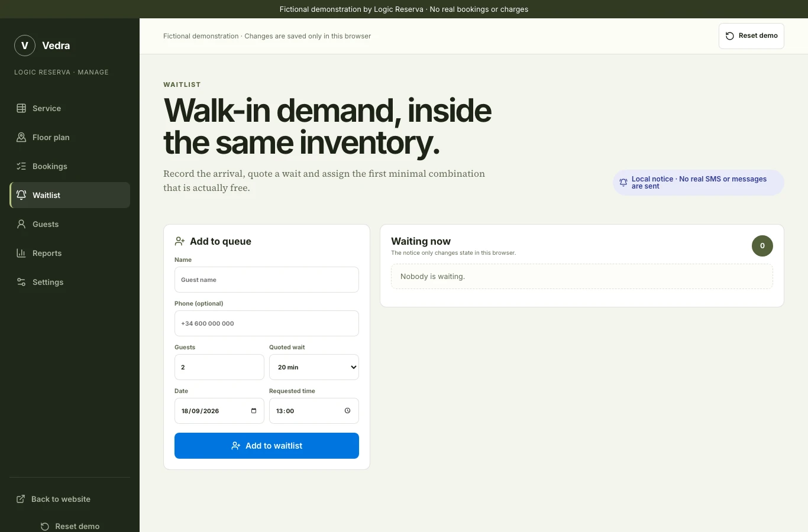Click the bell icon in the Local notice badge
The width and height of the screenshot is (808, 532).
[623, 183]
